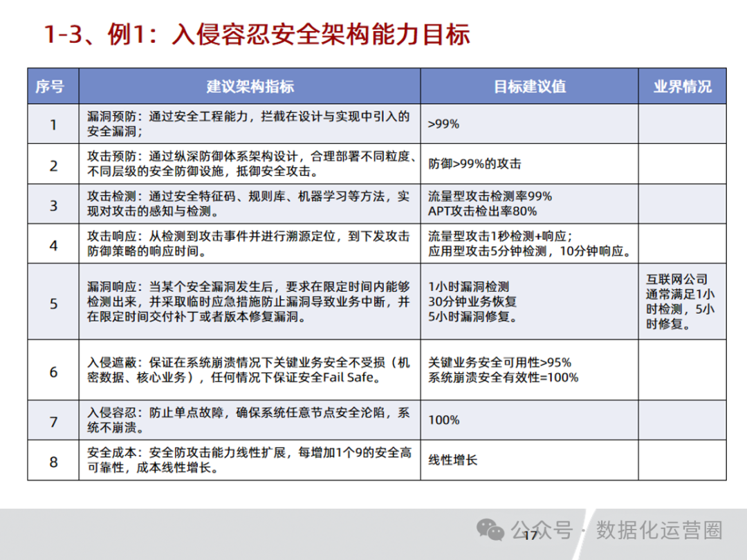Select the 流量型攻击检测率99% cell
Screen dimensions: 747x560
(x=529, y=204)
